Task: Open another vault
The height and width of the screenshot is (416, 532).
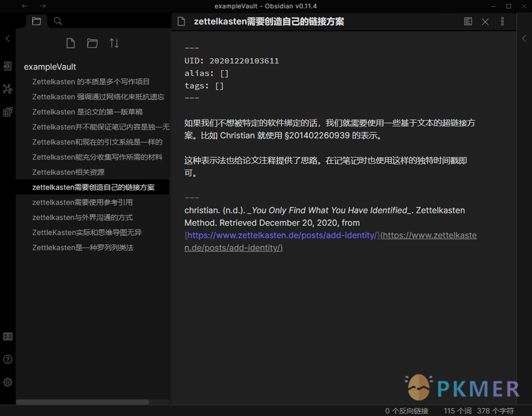Action: click(7, 336)
